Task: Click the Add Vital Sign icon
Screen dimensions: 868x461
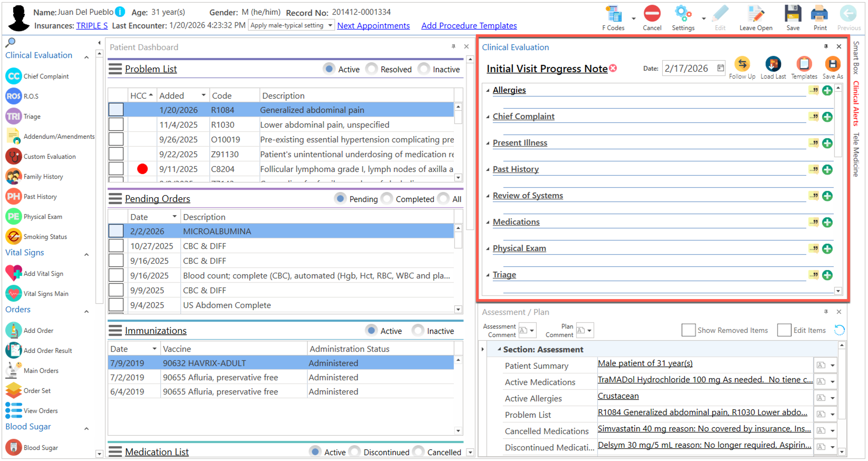Action: tap(14, 273)
